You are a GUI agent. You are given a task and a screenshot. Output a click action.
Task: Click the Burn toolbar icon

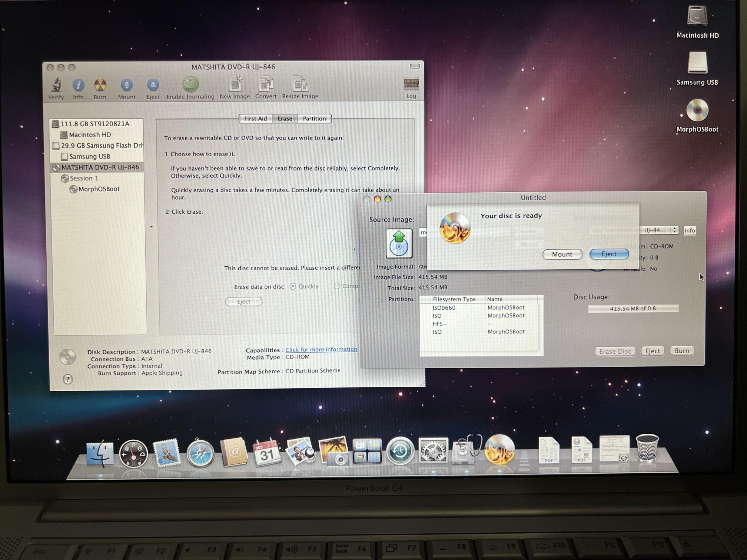[100, 85]
